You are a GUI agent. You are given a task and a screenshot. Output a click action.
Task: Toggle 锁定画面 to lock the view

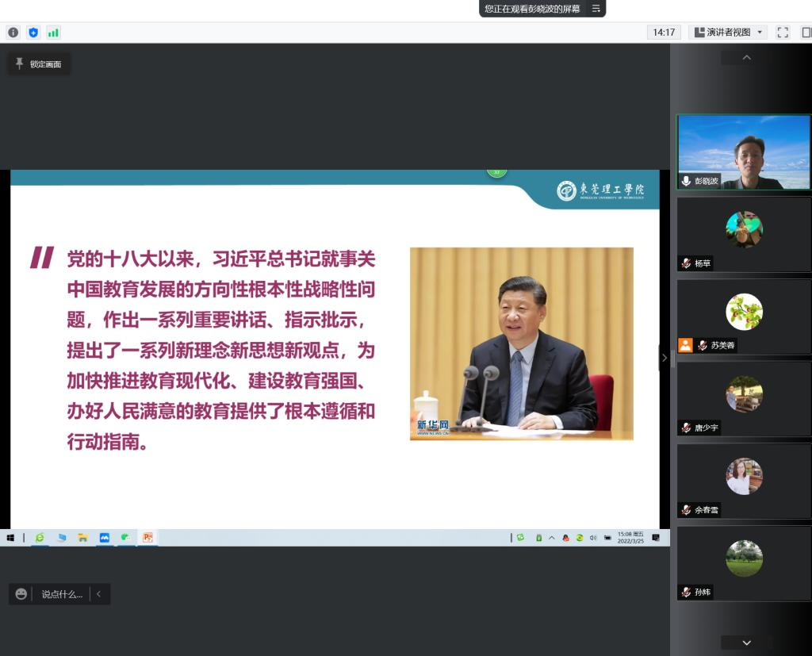click(x=39, y=64)
